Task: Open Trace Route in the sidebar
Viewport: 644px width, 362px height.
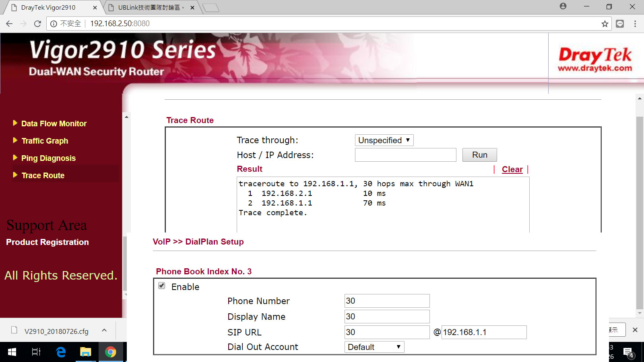Action: click(x=43, y=175)
